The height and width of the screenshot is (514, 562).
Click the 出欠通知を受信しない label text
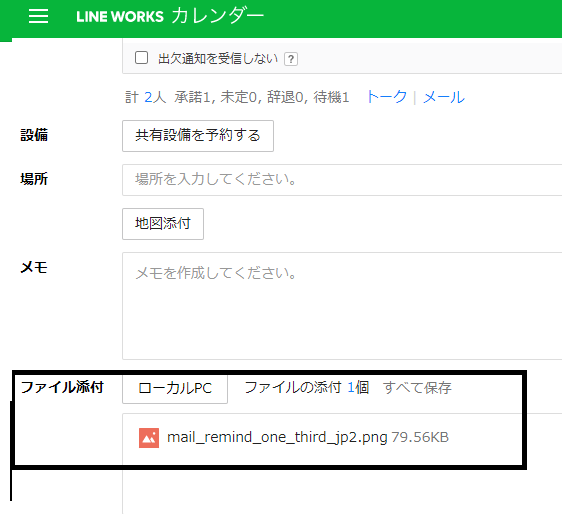[218, 58]
